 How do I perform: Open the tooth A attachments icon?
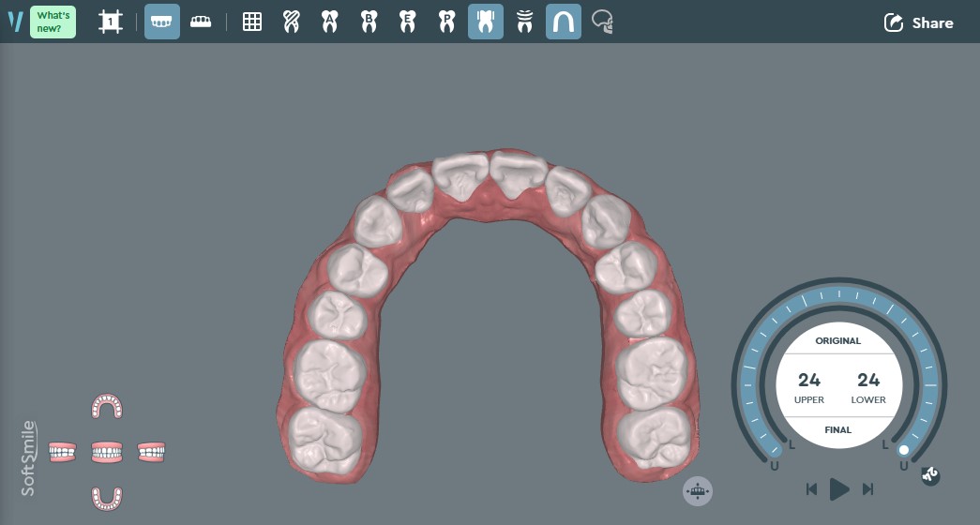(329, 22)
